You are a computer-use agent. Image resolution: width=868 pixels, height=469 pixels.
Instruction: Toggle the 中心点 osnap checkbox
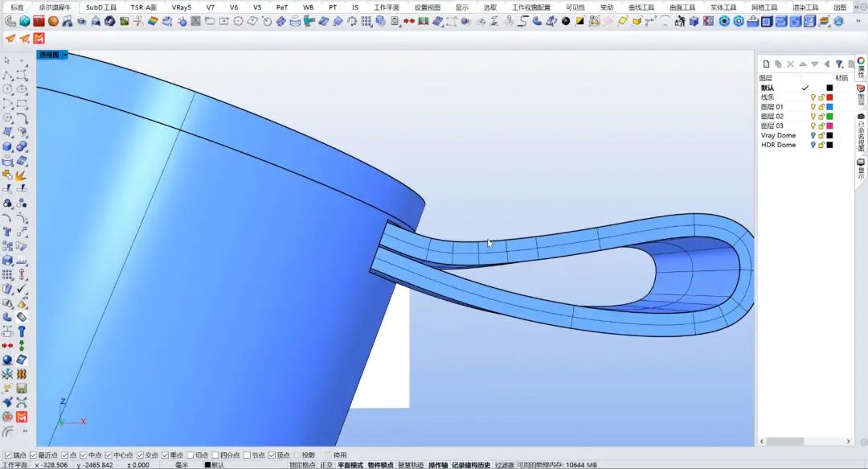(x=108, y=455)
